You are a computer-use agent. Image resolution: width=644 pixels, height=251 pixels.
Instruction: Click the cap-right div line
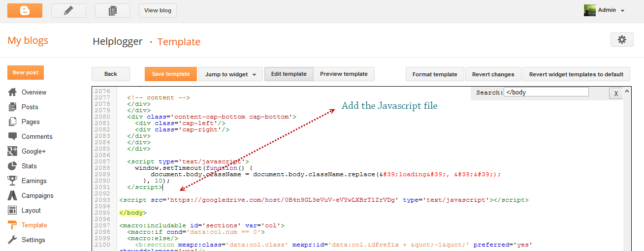coord(182,129)
